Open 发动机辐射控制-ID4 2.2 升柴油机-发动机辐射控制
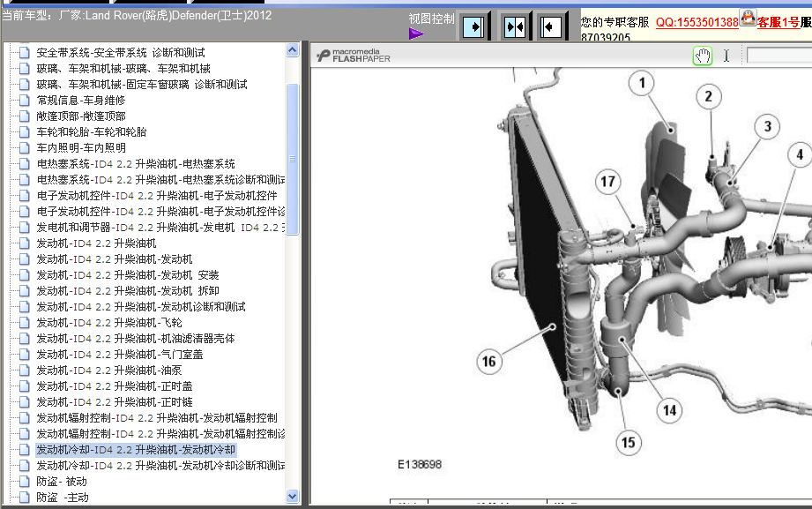The width and height of the screenshot is (812, 509). pos(157,418)
